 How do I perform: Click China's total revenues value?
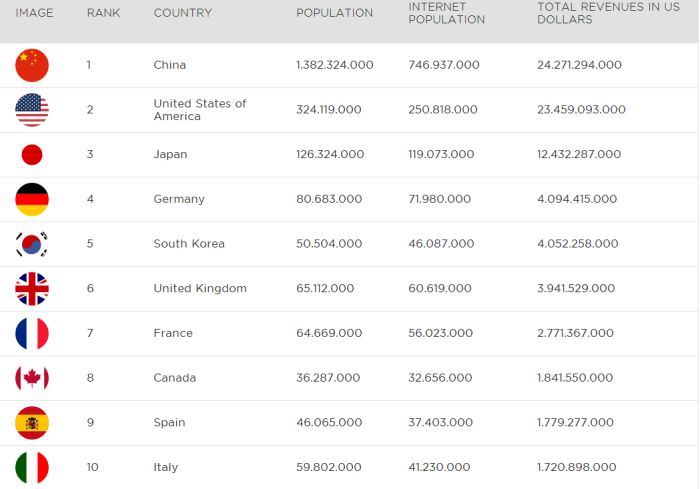(579, 65)
